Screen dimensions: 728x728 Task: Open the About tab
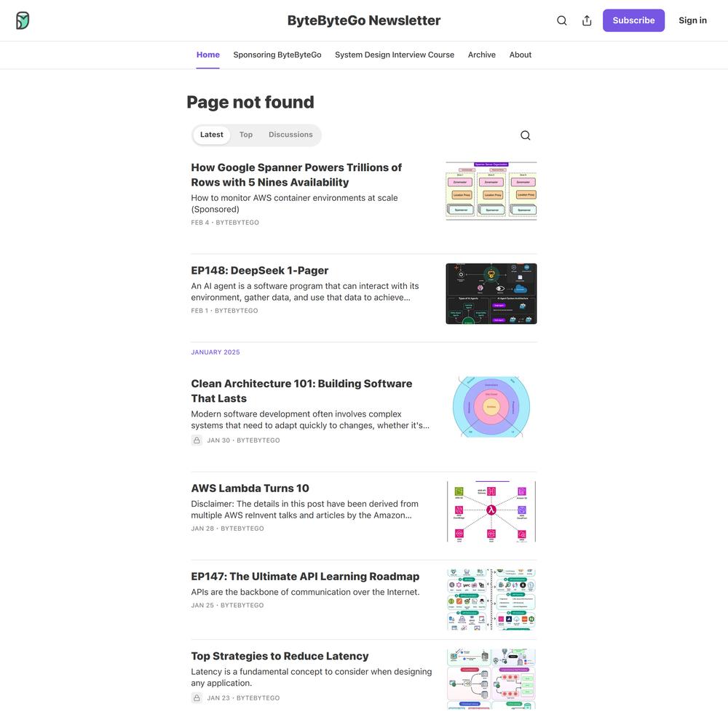point(520,55)
